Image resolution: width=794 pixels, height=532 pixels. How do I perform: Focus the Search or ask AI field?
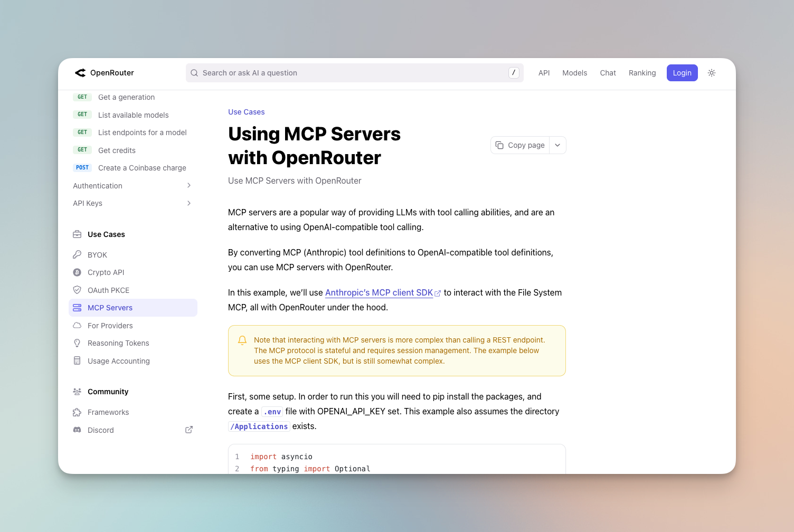[x=355, y=73]
